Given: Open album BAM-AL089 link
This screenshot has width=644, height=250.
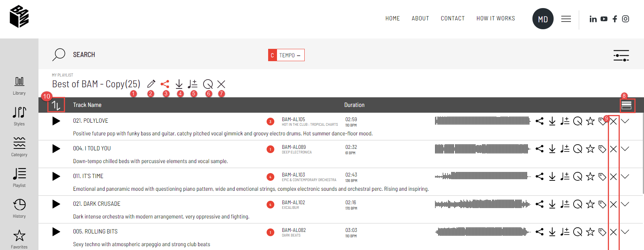Looking at the screenshot, I should (x=294, y=147).
